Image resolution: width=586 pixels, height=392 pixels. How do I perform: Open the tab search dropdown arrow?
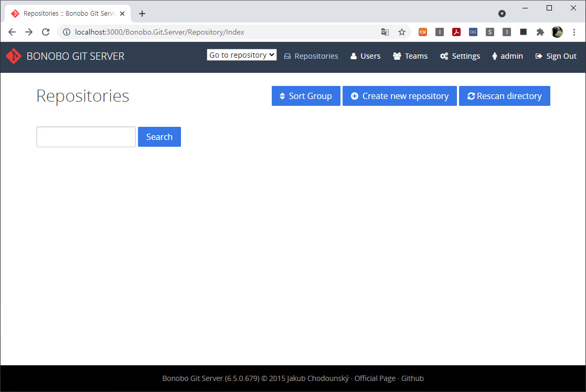(502, 14)
